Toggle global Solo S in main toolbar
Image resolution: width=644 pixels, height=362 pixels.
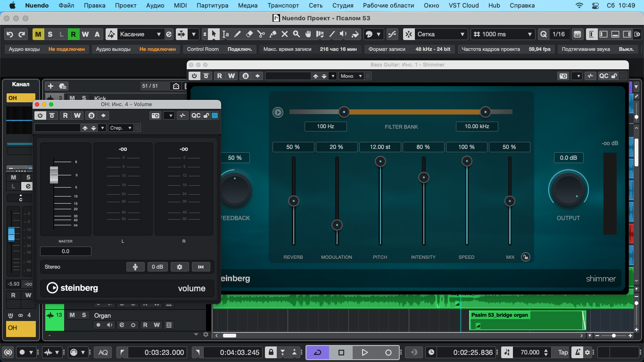tap(50, 34)
